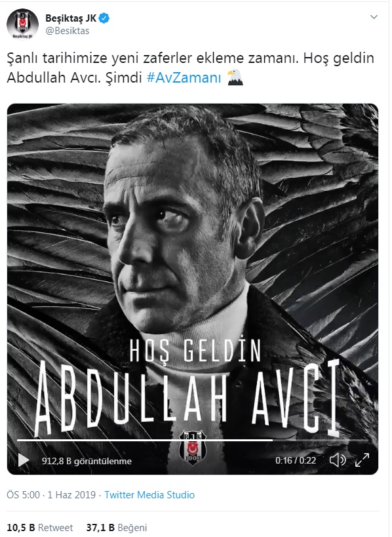Open the @Besiktas handle

coord(68,31)
